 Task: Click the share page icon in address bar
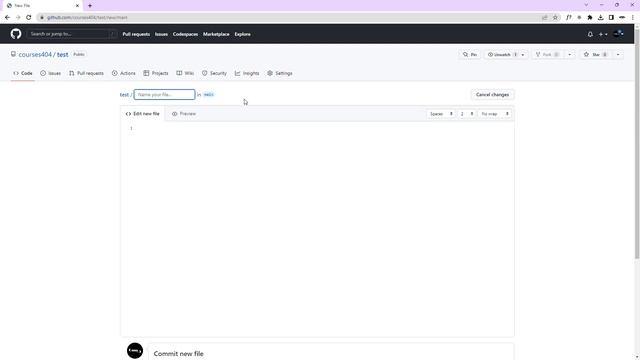(x=544, y=17)
